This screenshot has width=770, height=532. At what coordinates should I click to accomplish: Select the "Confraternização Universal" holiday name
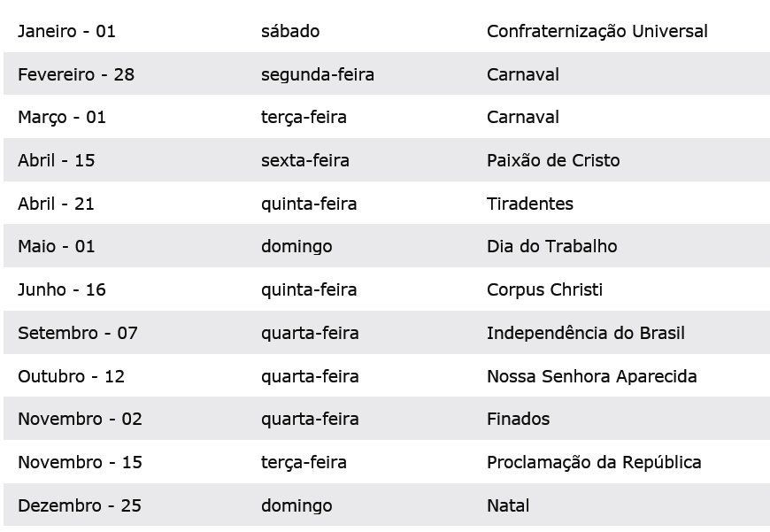point(597,31)
